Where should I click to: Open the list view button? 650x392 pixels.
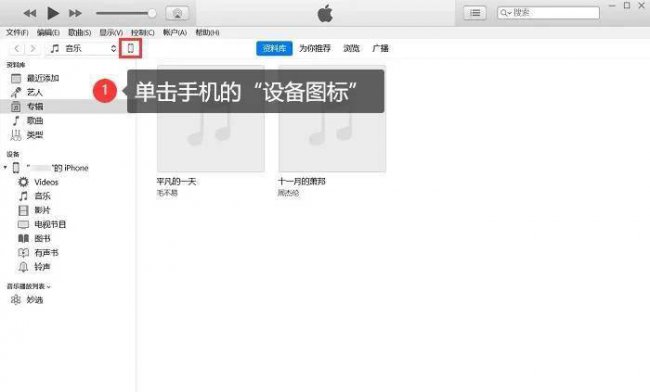pos(475,13)
